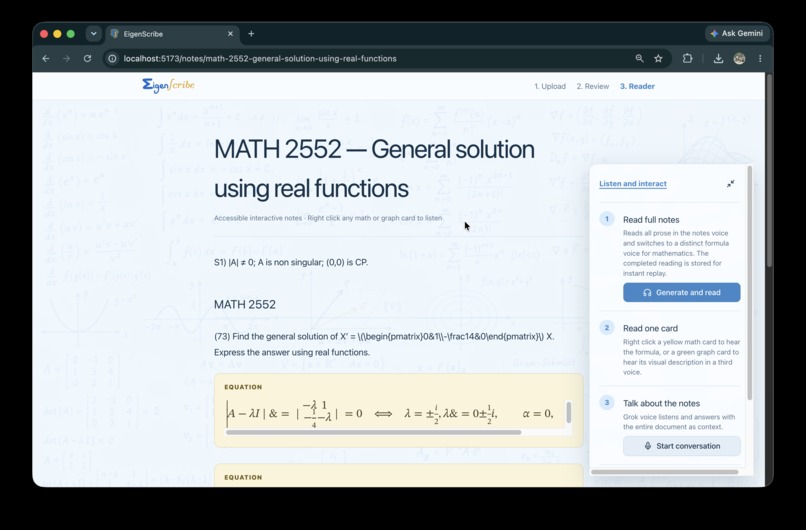Click the line Express the answer using real functions
Viewport: 806px width, 530px height.
coord(292,353)
